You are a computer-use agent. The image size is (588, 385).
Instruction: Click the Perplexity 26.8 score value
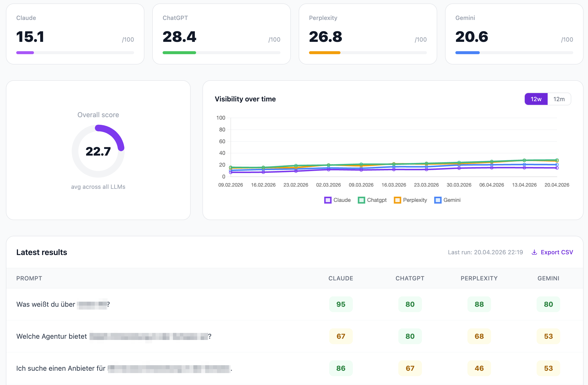[x=326, y=37]
